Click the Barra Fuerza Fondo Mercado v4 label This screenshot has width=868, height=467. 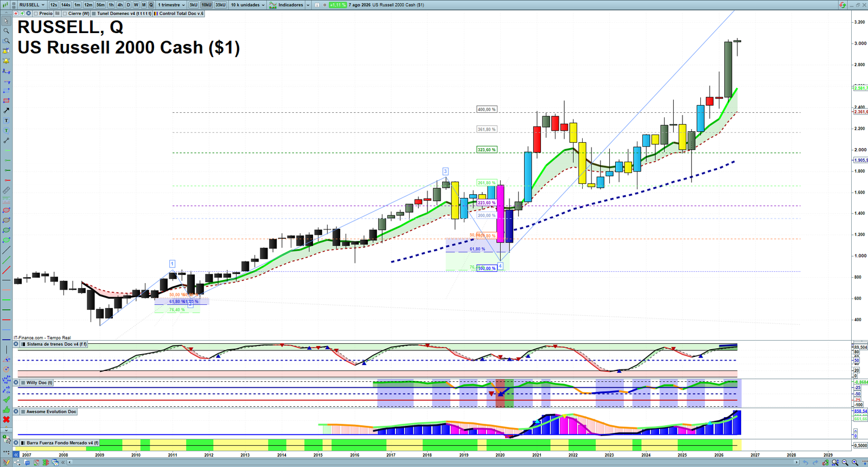63,443
